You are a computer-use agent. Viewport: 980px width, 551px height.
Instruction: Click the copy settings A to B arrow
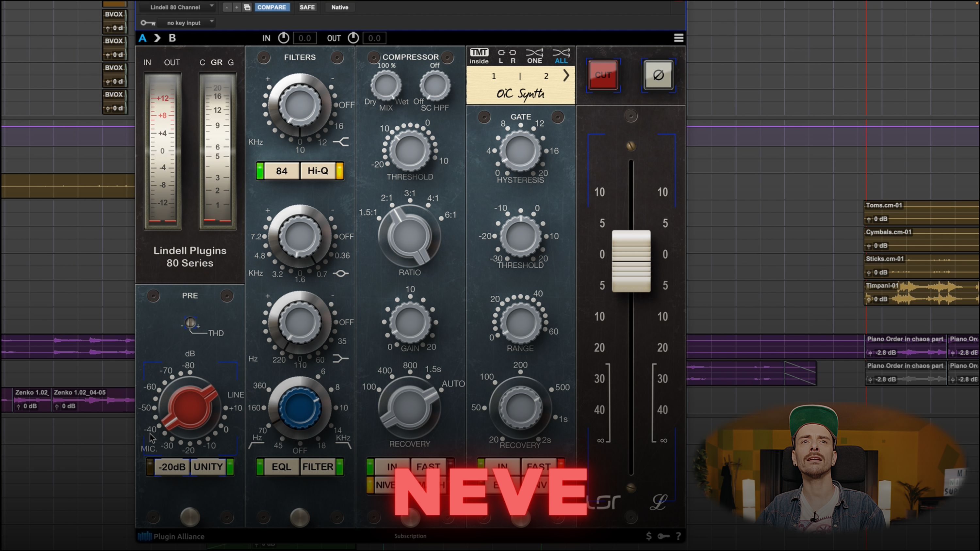[157, 38]
